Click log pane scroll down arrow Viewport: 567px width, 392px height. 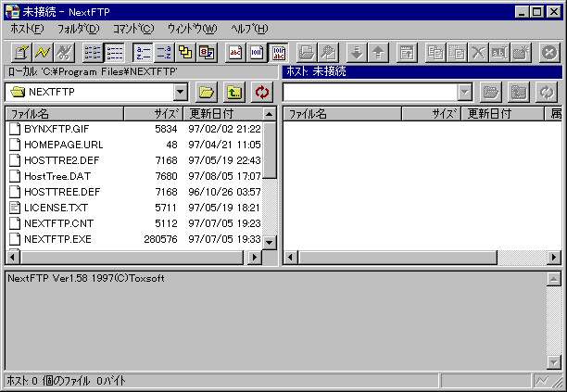tap(554, 361)
